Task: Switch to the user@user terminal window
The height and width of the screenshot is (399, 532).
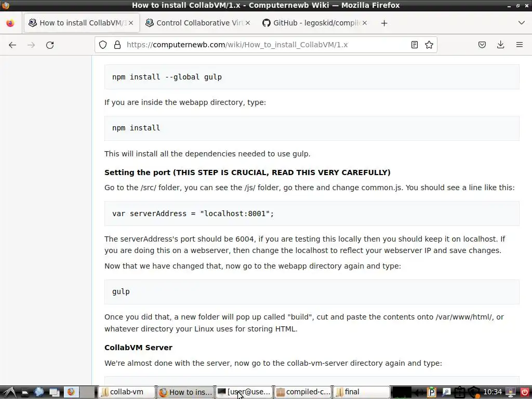Action: click(244, 392)
